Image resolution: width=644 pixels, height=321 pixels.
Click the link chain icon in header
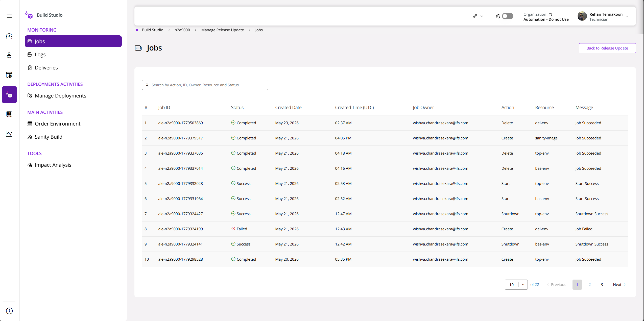coord(475,16)
